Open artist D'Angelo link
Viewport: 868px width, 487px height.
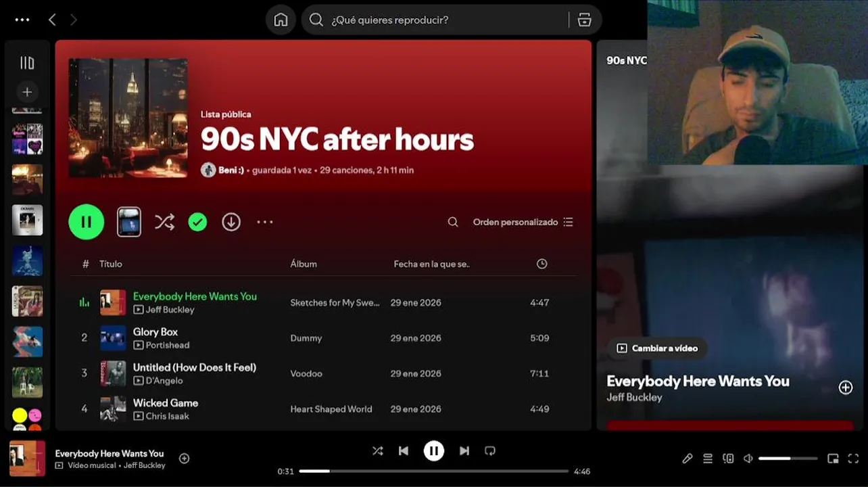click(x=164, y=381)
